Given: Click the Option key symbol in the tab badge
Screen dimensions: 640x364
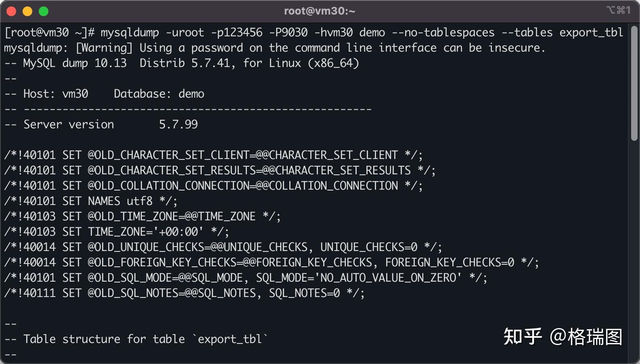Looking at the screenshot, I should pos(611,11).
